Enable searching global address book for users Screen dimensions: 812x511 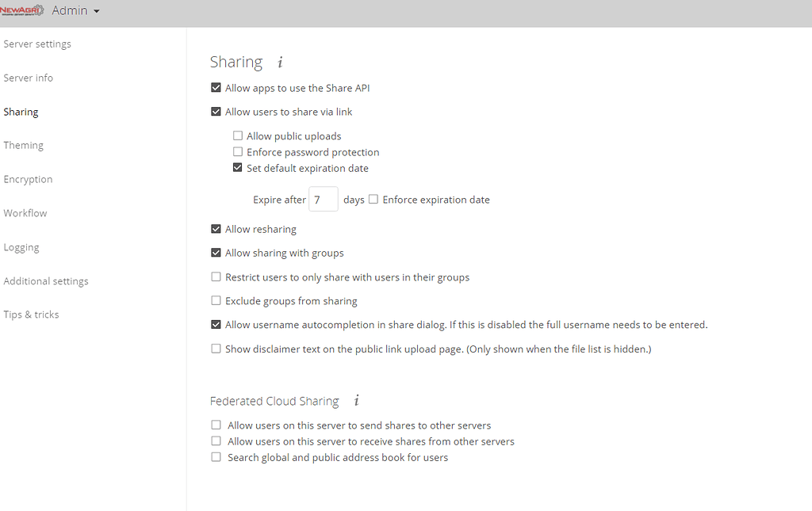pos(215,456)
